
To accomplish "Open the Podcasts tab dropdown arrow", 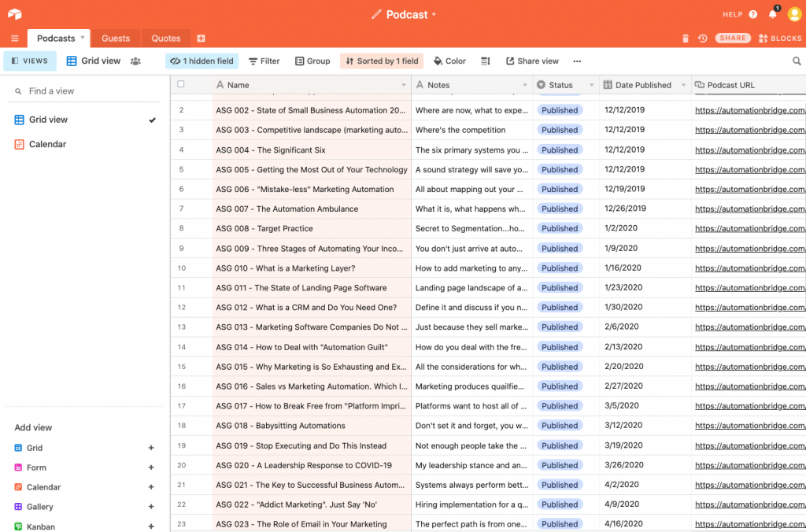I will tap(82, 38).
